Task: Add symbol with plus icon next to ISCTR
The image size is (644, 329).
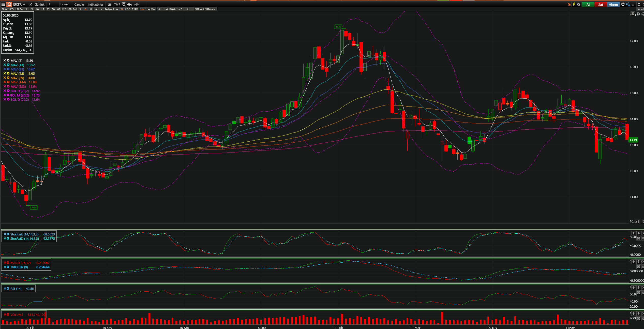Action: [24, 4]
